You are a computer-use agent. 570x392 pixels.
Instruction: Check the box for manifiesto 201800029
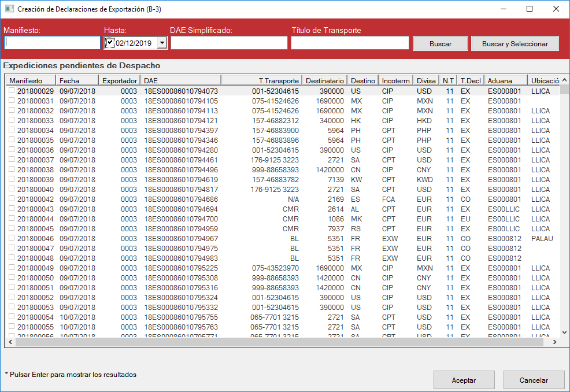pyautogui.click(x=12, y=91)
